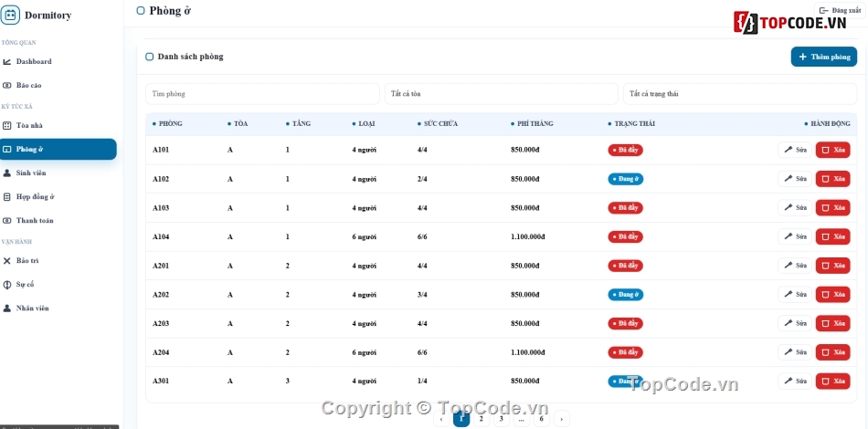Click the Đang ở badge of room A102
This screenshot has height=429, width=868.
tap(626, 179)
